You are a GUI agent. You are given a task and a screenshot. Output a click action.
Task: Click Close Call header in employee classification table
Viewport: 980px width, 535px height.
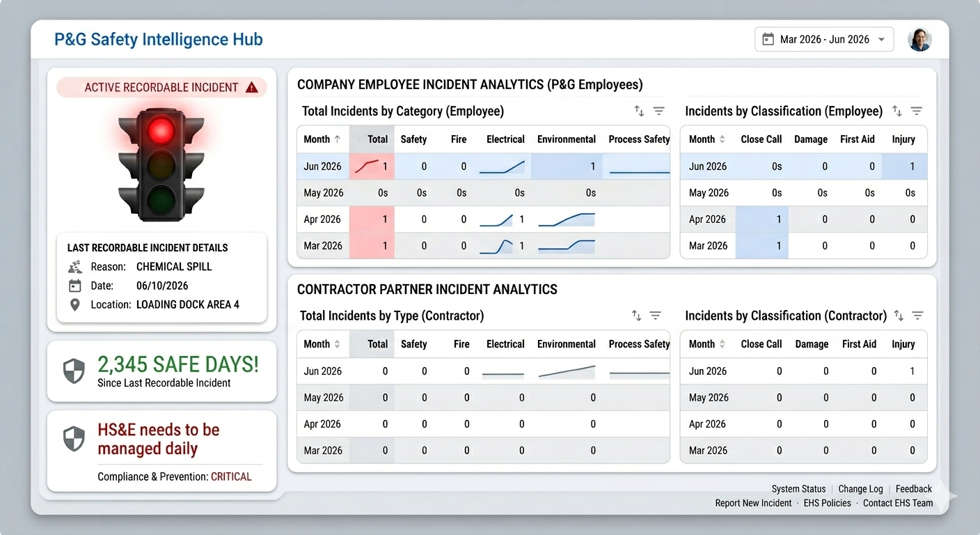[761, 139]
